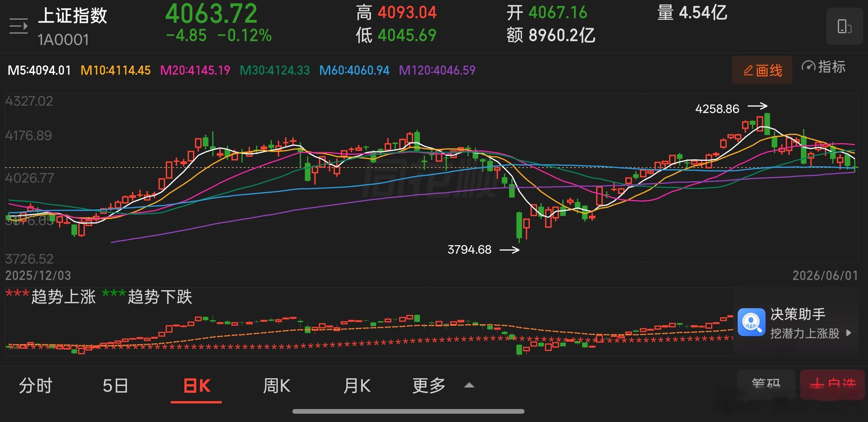This screenshot has width=868, height=422.
Task: Open 挖潜力上涨股 link
Action: click(811, 333)
